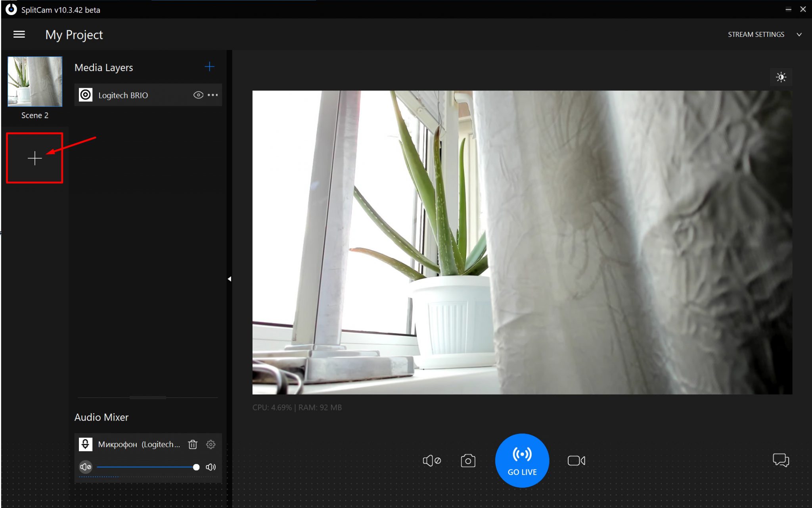Open Микрофон audio settings gear
The image size is (812, 508).
coord(211,444)
